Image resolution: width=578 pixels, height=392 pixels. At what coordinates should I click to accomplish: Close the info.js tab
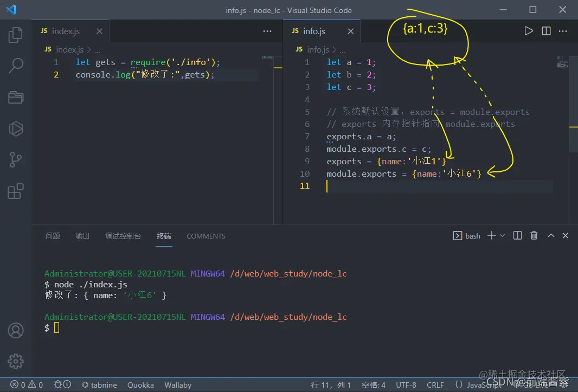click(x=351, y=31)
